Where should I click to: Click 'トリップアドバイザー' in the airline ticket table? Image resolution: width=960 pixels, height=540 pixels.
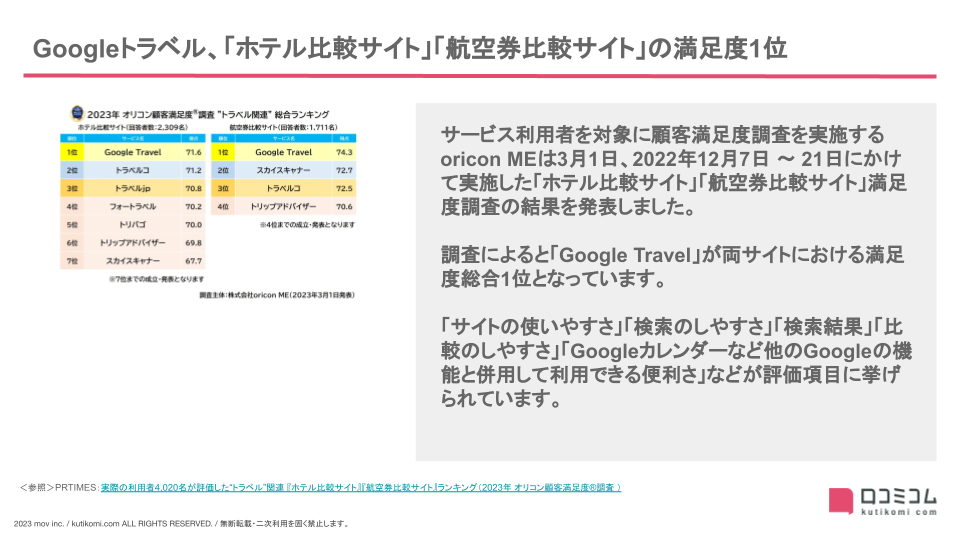[x=283, y=206]
